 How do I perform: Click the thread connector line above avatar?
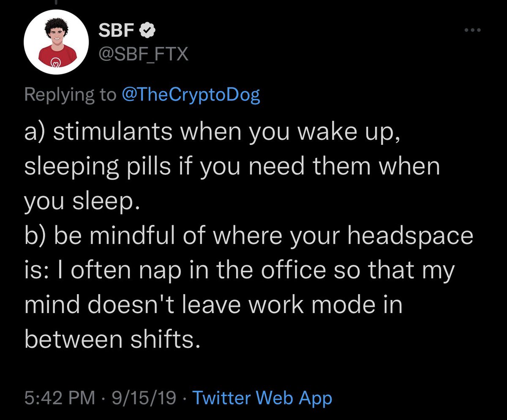point(55,3)
